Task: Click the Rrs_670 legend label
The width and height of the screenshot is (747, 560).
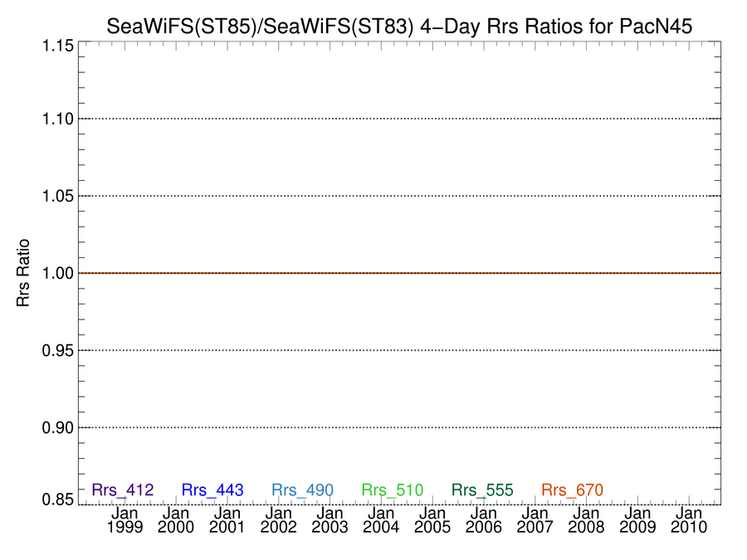Action: (x=572, y=490)
